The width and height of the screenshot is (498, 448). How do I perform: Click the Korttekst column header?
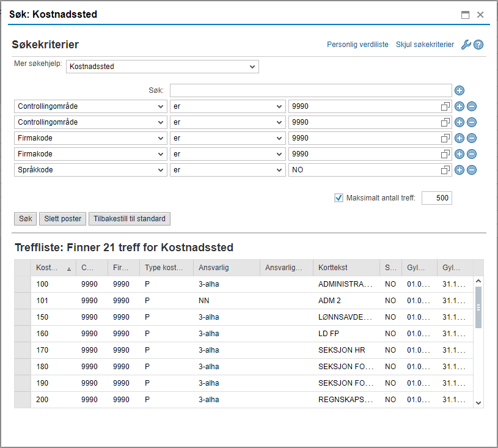346,268
